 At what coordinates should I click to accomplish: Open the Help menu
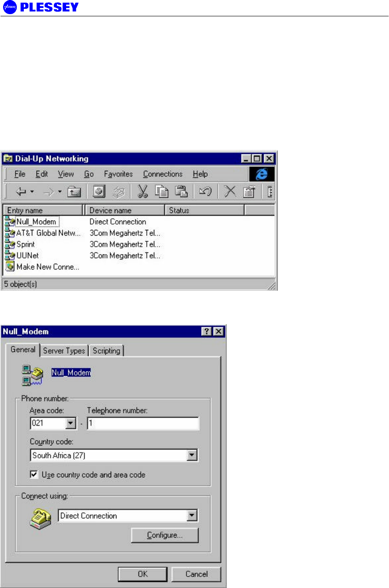(x=200, y=174)
